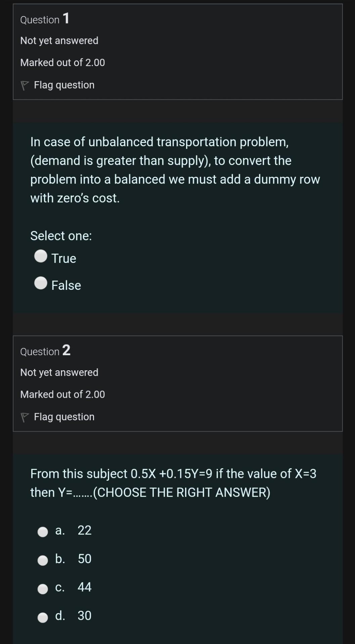355x644 pixels.
Task: Click the Question 2 heading
Action: (x=45, y=351)
